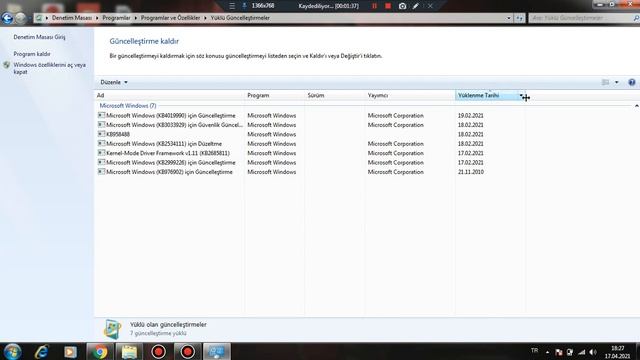Screen dimensions: 640x360
Task: Open the Windows Start menu
Action: click(x=12, y=351)
